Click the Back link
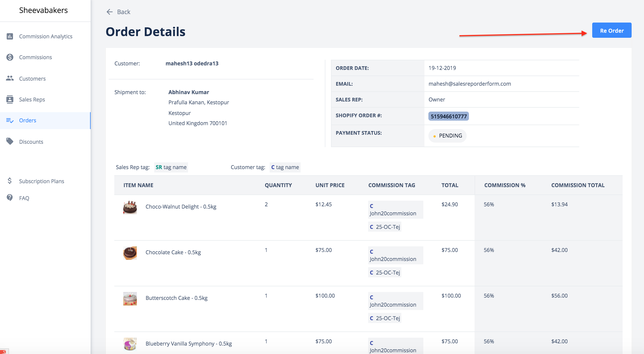The image size is (644, 354). [x=124, y=12]
